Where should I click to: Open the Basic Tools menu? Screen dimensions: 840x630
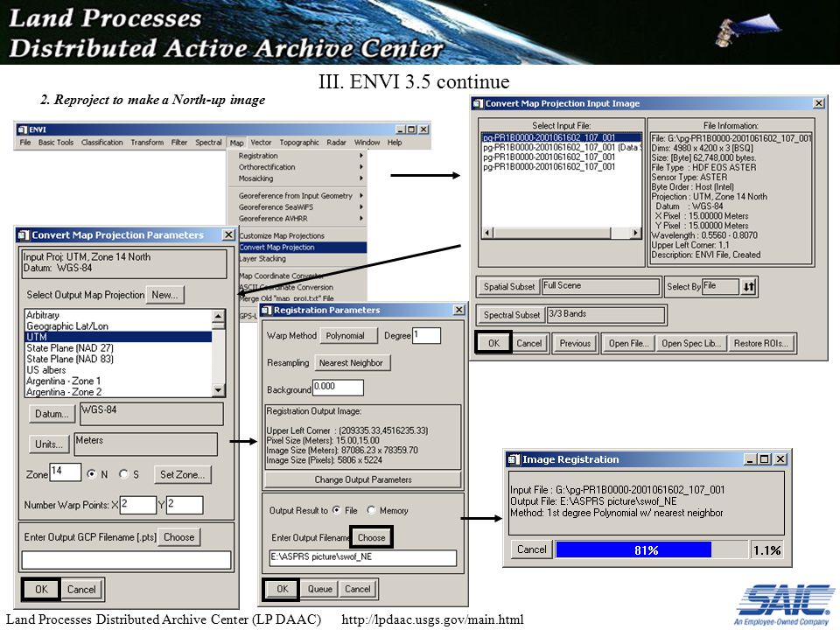56,143
